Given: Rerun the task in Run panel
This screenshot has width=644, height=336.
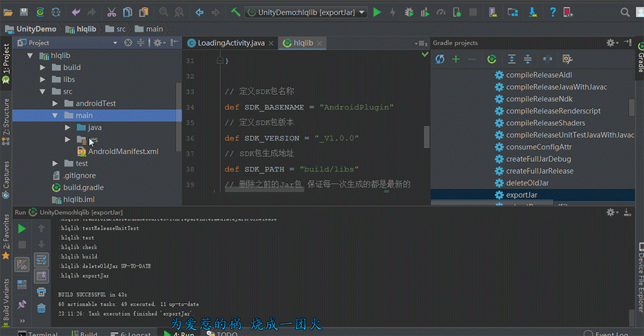Looking at the screenshot, I should (22, 228).
